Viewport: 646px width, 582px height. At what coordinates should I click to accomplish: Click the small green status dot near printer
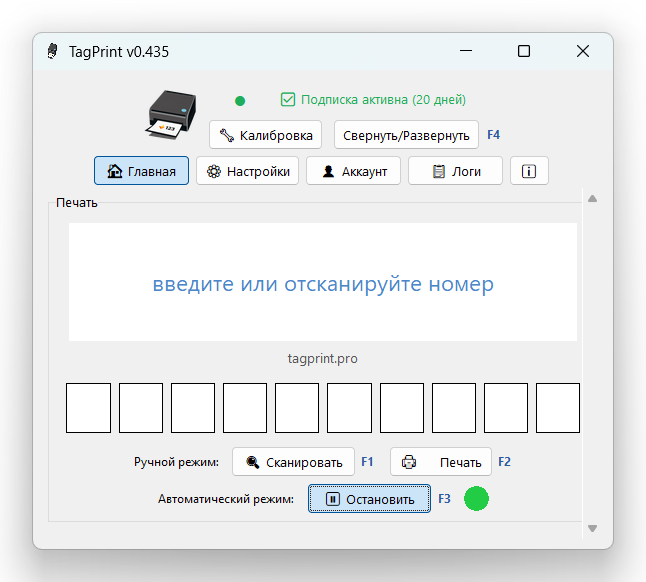tap(240, 101)
